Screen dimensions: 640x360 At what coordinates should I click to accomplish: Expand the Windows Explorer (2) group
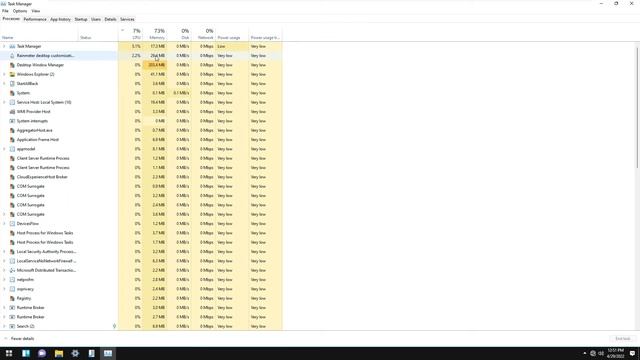tap(4, 74)
